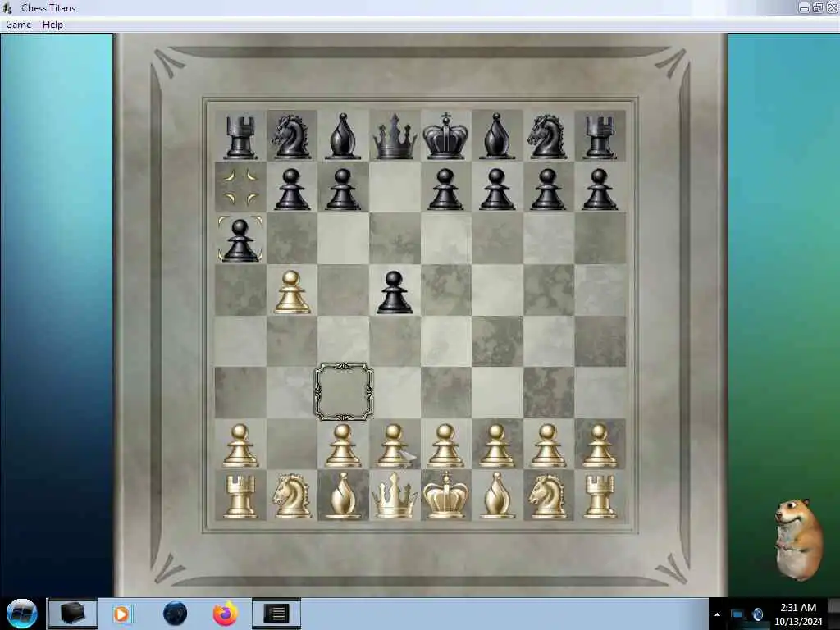The image size is (840, 630).
Task: Click the black pawn on e7
Action: (445, 189)
